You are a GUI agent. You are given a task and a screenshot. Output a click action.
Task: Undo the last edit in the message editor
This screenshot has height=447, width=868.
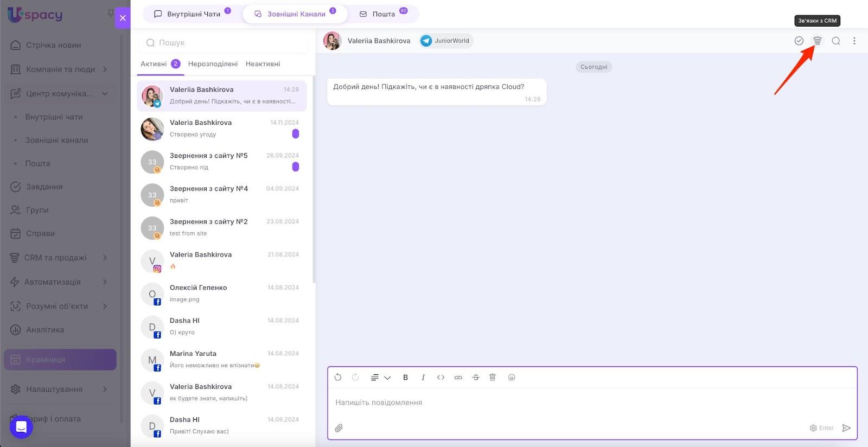coord(338,378)
